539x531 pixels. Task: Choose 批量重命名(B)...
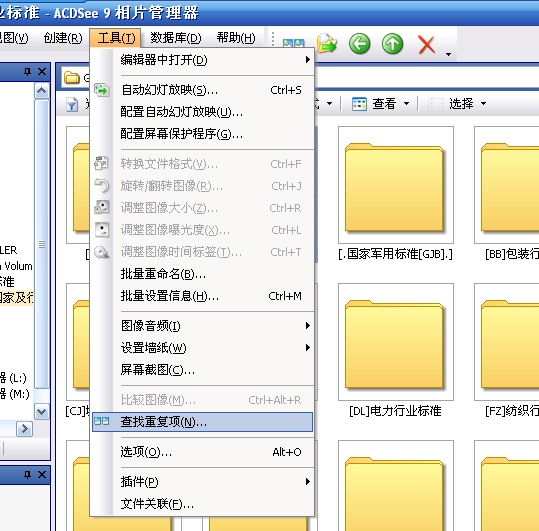tap(202, 274)
